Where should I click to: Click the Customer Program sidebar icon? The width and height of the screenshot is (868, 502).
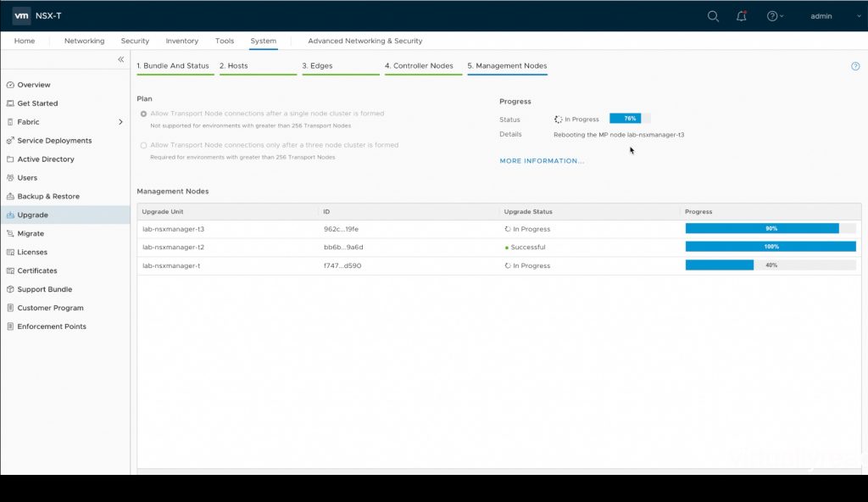(10, 308)
